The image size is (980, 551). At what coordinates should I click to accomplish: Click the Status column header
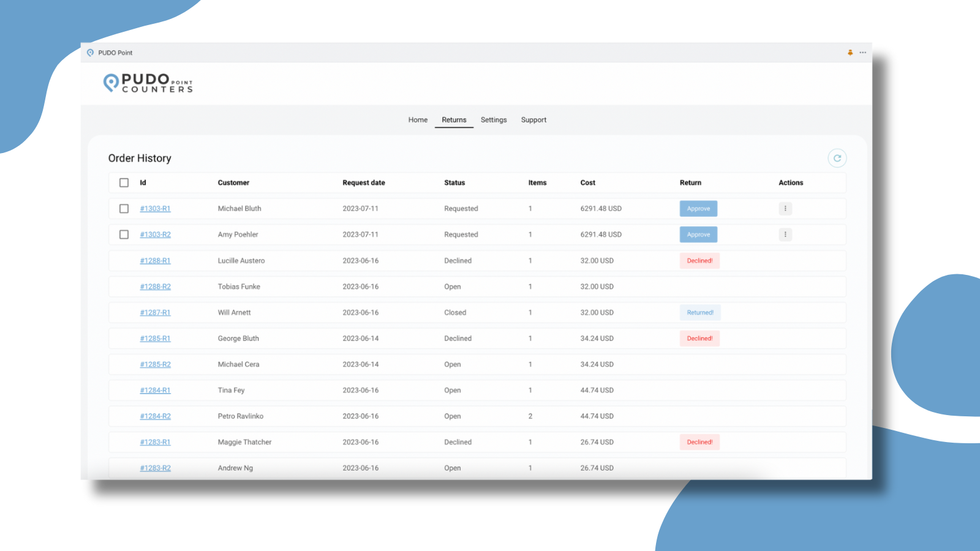[x=454, y=182]
